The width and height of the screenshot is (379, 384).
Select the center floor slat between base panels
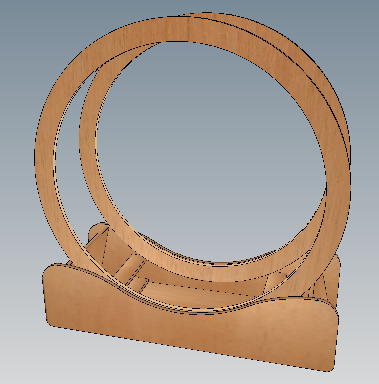pyautogui.click(x=200, y=293)
